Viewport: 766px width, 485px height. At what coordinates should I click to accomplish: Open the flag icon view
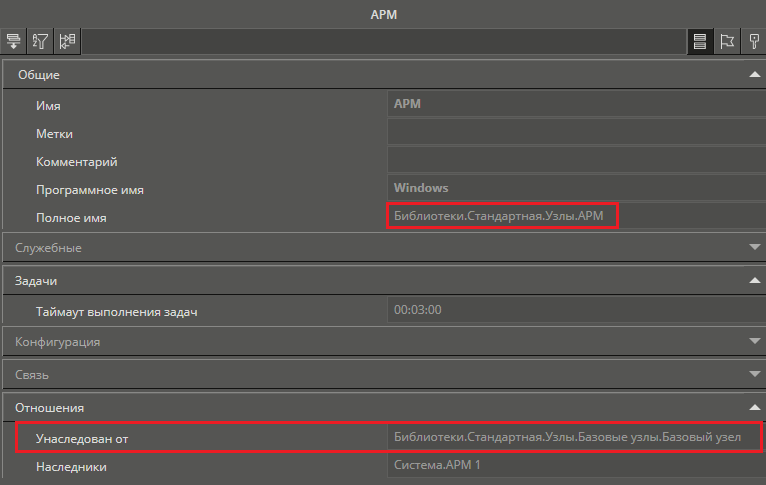[727, 41]
